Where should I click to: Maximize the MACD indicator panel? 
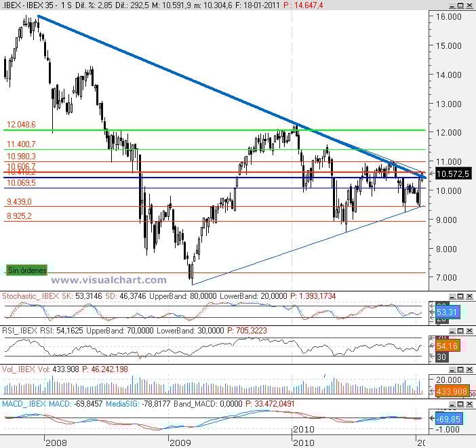(460, 404)
